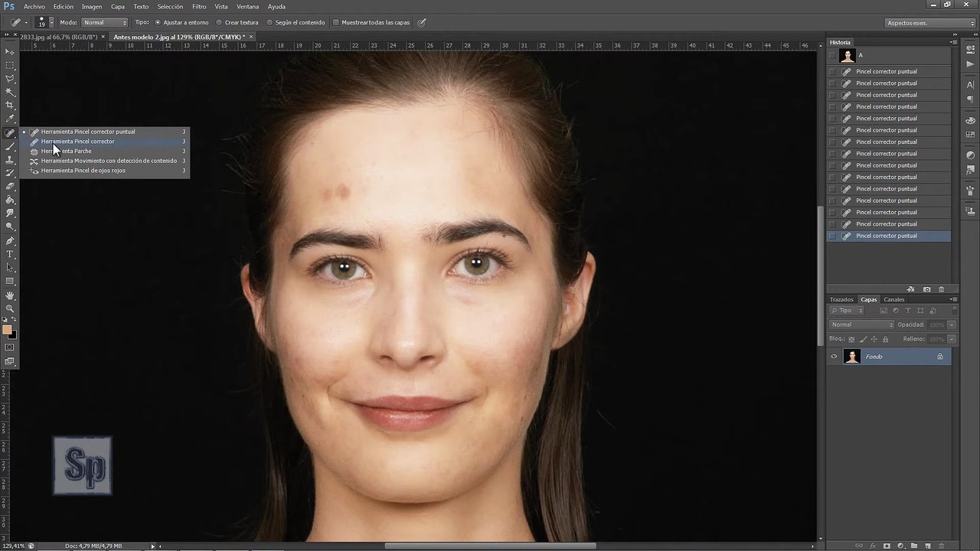Switch to the Canales tab
Viewport: 980px width, 551px height.
(893, 299)
